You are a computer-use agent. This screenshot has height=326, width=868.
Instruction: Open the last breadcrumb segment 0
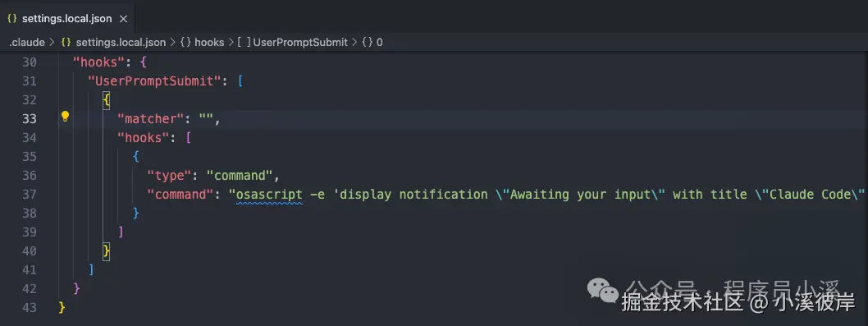coord(380,42)
